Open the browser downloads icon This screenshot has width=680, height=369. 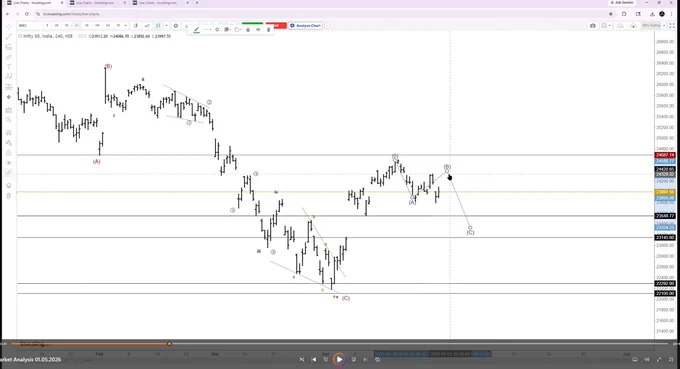click(x=652, y=14)
